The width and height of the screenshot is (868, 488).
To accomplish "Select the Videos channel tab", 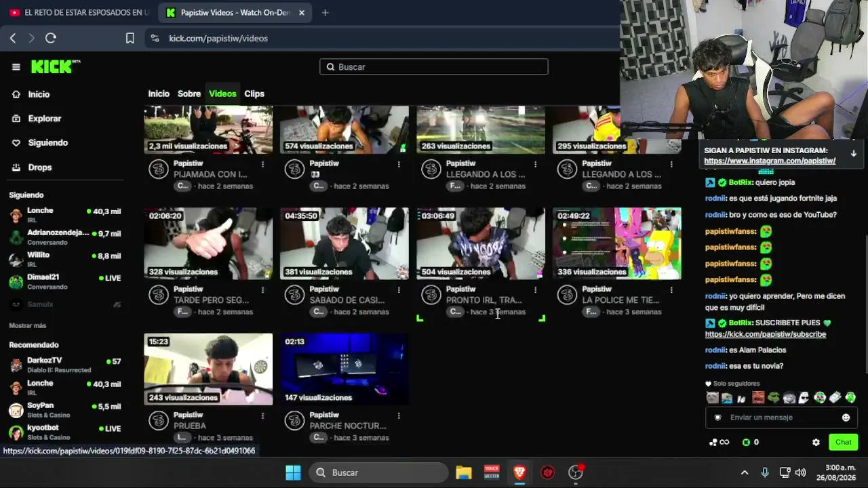I will [222, 94].
